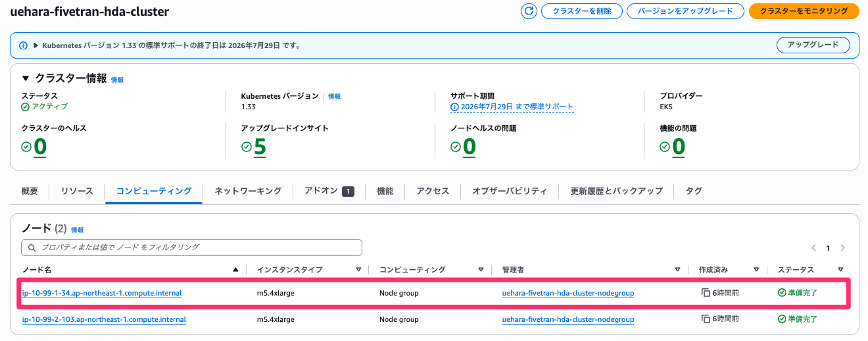Click copy icon in second node's created column
The height and width of the screenshot is (341, 868).
pos(706,319)
